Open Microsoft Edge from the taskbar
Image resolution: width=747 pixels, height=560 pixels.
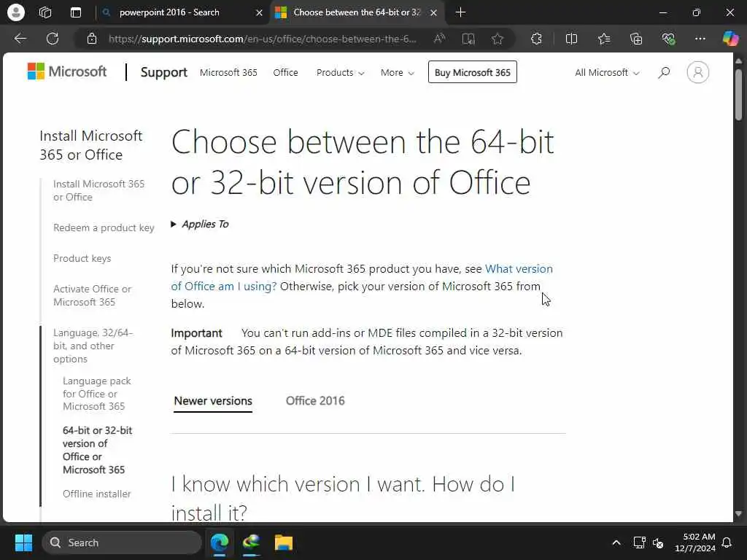pyautogui.click(x=220, y=542)
